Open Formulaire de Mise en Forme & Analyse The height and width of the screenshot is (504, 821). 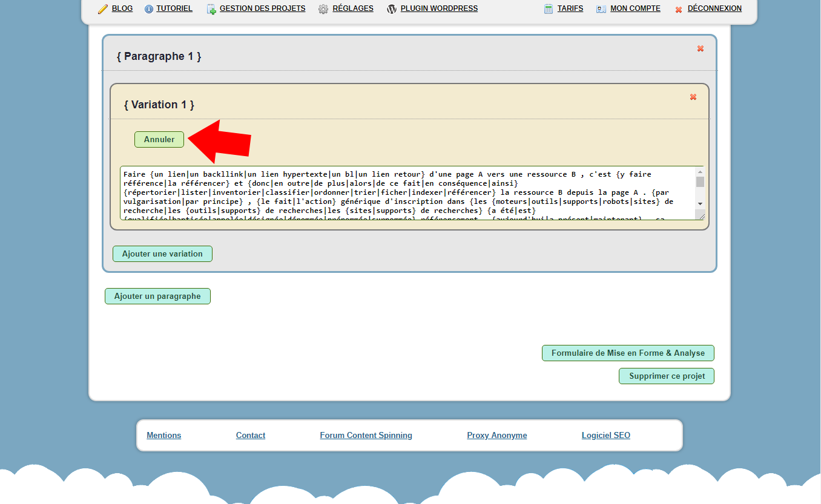(628, 353)
